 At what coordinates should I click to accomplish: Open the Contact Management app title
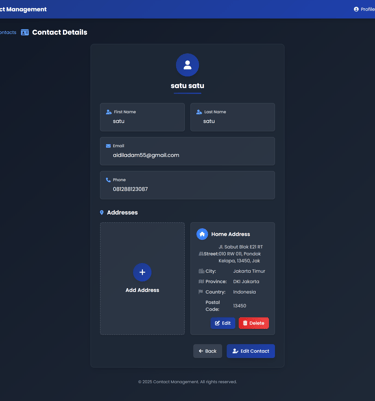(x=23, y=9)
